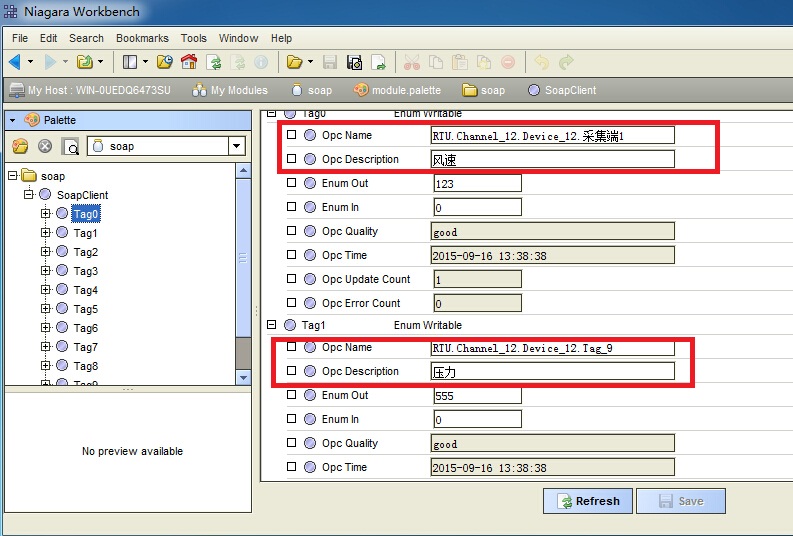The width and height of the screenshot is (793, 536).
Task: Open the soap palette dropdown arrow
Action: pos(236,147)
